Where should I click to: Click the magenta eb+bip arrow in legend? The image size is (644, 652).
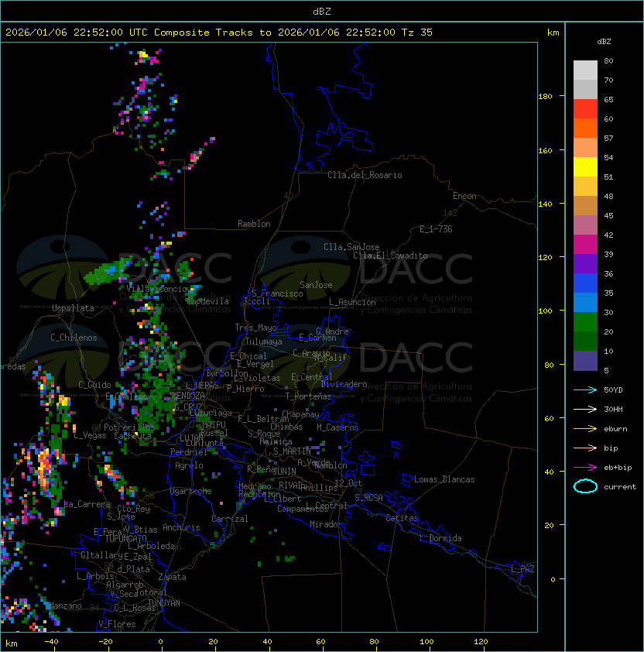[x=585, y=468]
